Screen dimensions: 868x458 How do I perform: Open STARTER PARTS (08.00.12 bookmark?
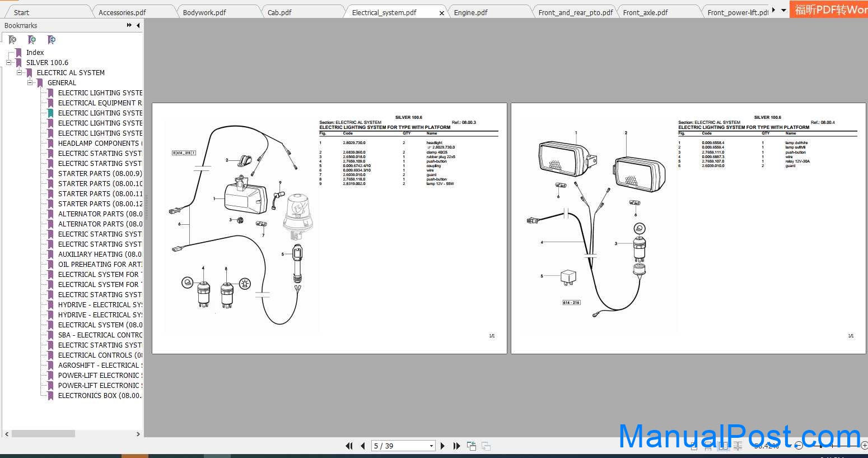tap(100, 204)
